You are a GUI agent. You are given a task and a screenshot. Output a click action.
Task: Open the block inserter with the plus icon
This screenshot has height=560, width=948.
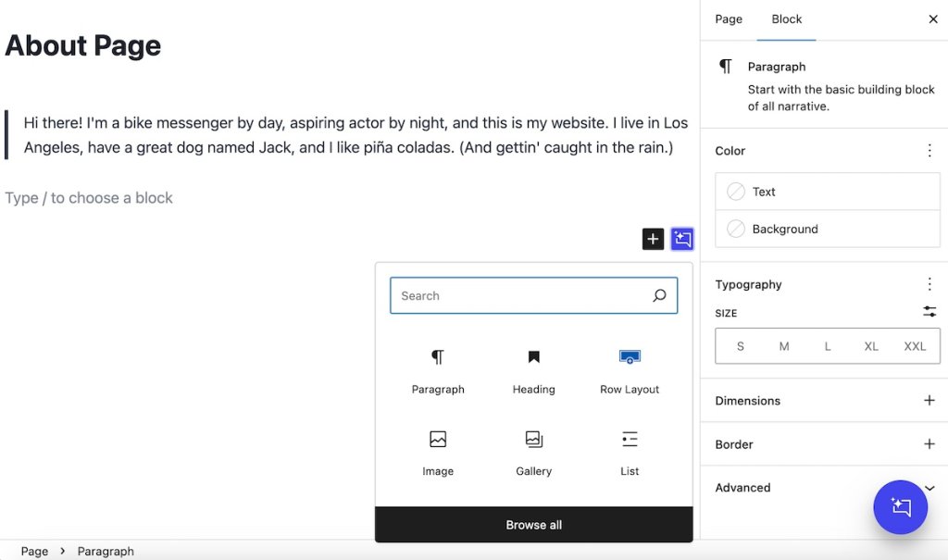pyautogui.click(x=653, y=239)
